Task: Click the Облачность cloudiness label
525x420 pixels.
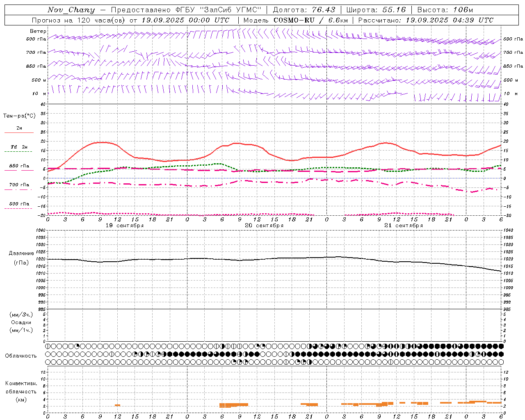Action: pos(21,356)
